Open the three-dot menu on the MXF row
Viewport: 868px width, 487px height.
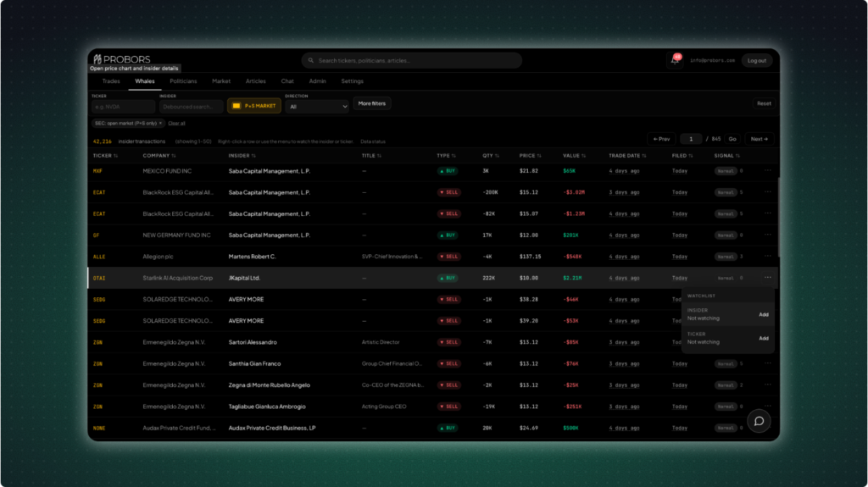tap(767, 170)
